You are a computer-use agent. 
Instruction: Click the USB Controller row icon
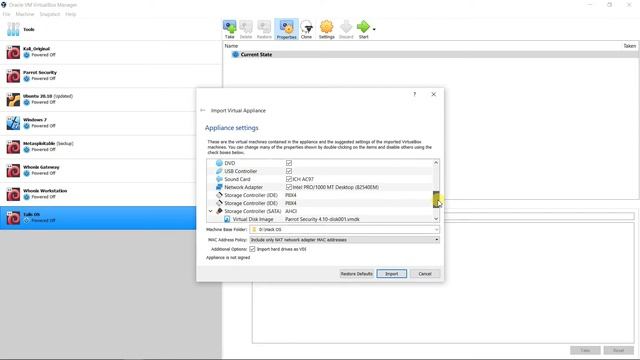pyautogui.click(x=219, y=171)
